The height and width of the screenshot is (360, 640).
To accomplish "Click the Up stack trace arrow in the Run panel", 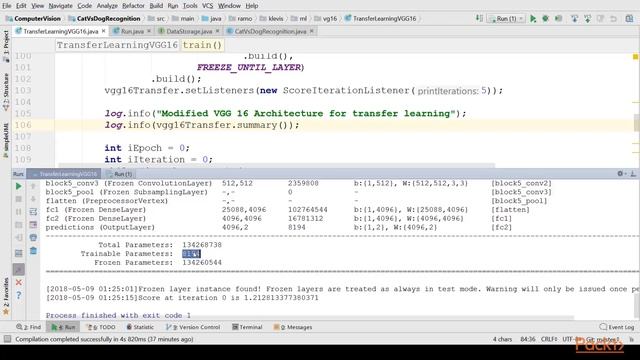I will [33, 187].
